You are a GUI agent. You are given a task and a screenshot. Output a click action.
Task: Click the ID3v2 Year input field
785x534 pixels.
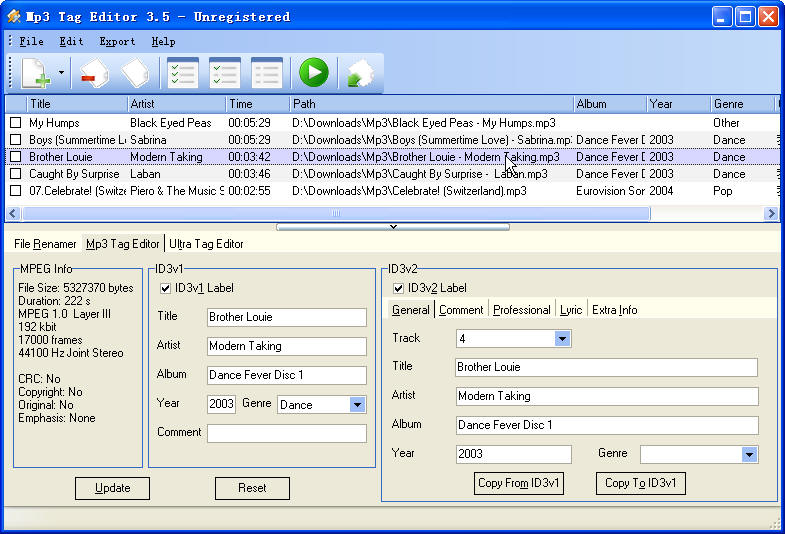tap(514, 454)
